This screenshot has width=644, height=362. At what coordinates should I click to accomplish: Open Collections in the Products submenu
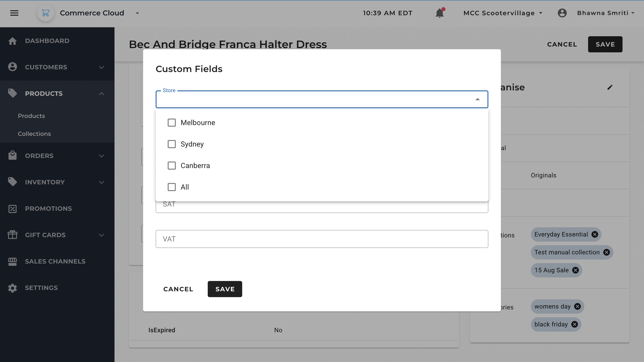(34, 134)
